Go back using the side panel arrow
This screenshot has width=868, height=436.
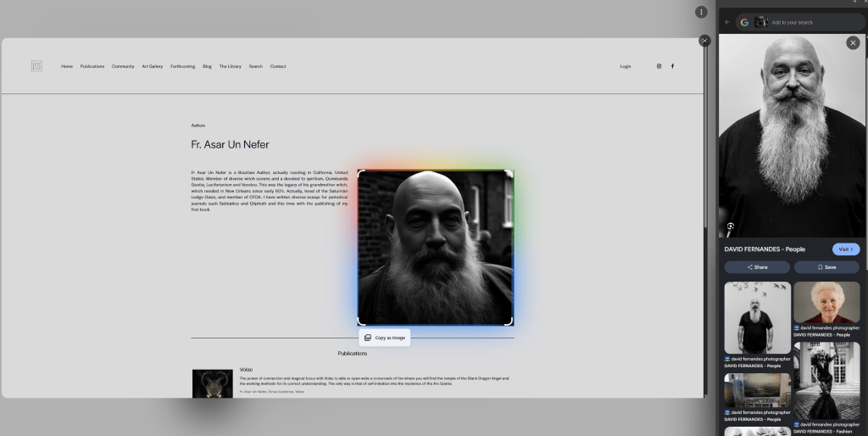tap(727, 22)
